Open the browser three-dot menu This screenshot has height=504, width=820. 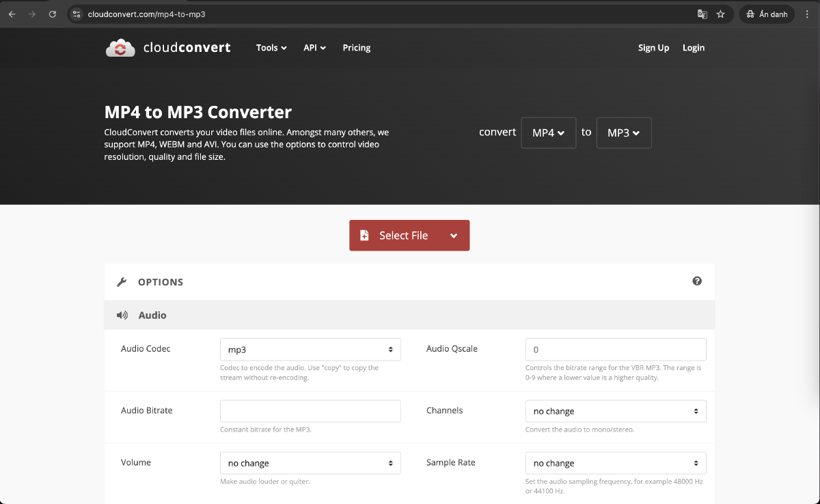tap(808, 14)
